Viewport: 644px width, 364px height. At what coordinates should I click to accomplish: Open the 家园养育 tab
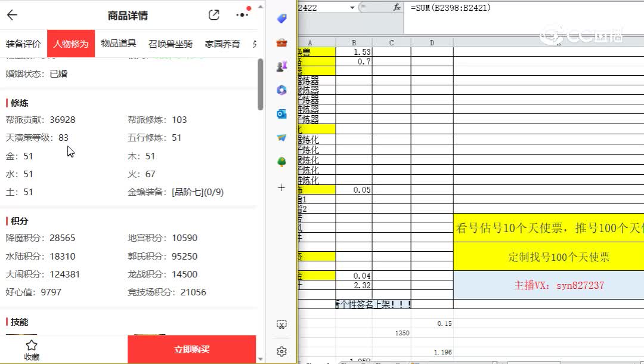[222, 44]
